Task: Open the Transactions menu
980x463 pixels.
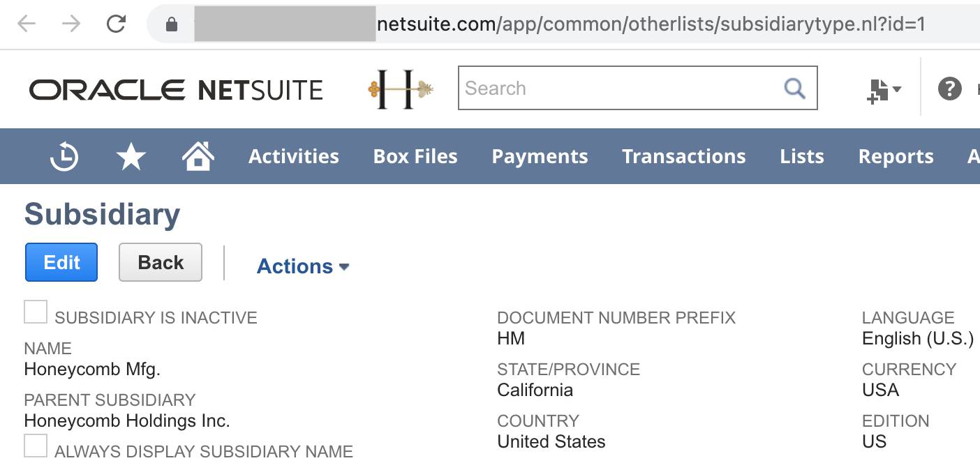Action: pyautogui.click(x=683, y=156)
